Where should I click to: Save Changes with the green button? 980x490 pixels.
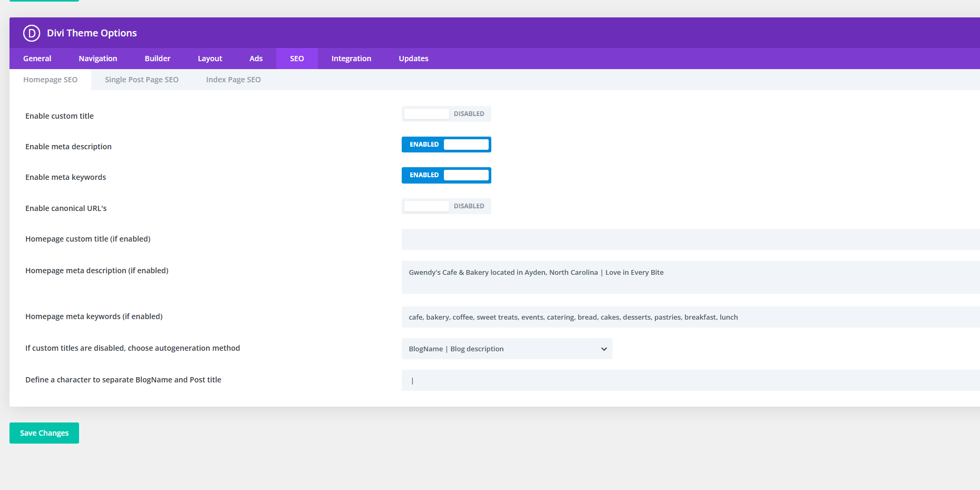(x=44, y=433)
